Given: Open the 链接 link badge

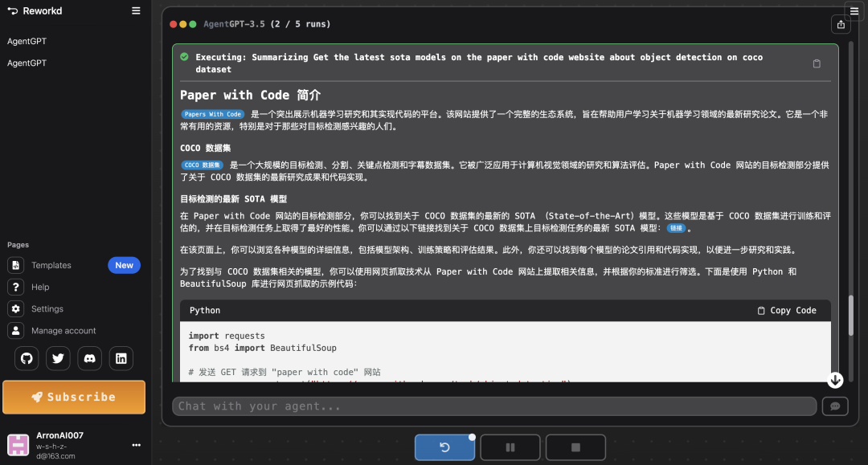Looking at the screenshot, I should 676,228.
